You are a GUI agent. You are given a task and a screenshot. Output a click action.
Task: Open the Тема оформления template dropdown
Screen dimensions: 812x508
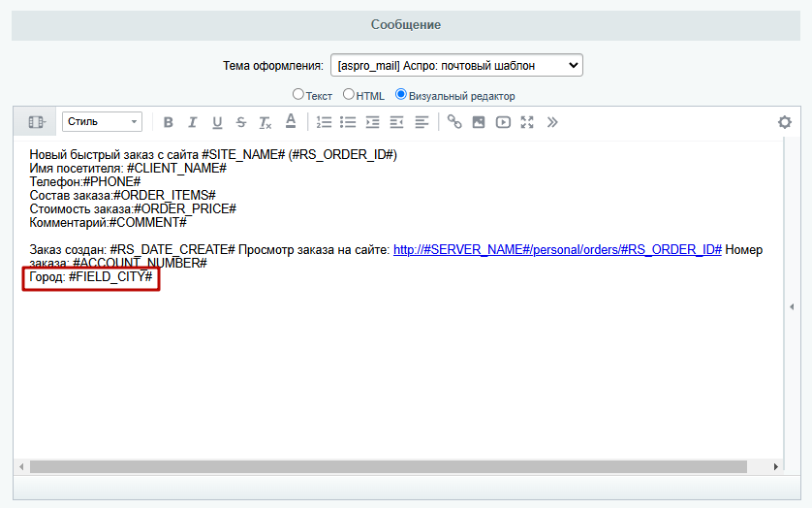point(456,65)
